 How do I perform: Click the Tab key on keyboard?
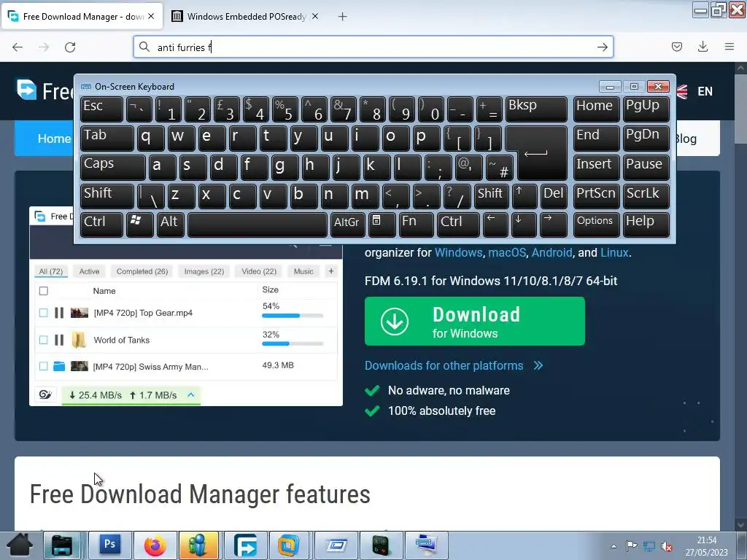(x=107, y=138)
